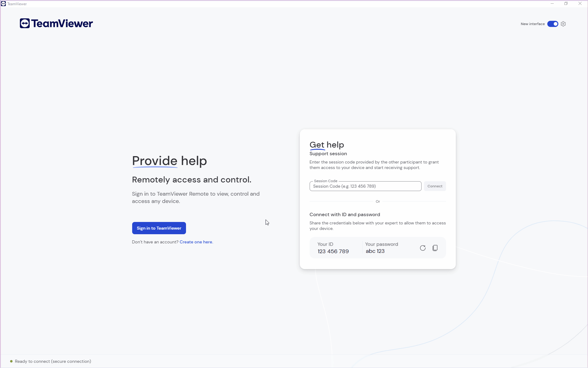Click the Create one here link

pos(196,242)
